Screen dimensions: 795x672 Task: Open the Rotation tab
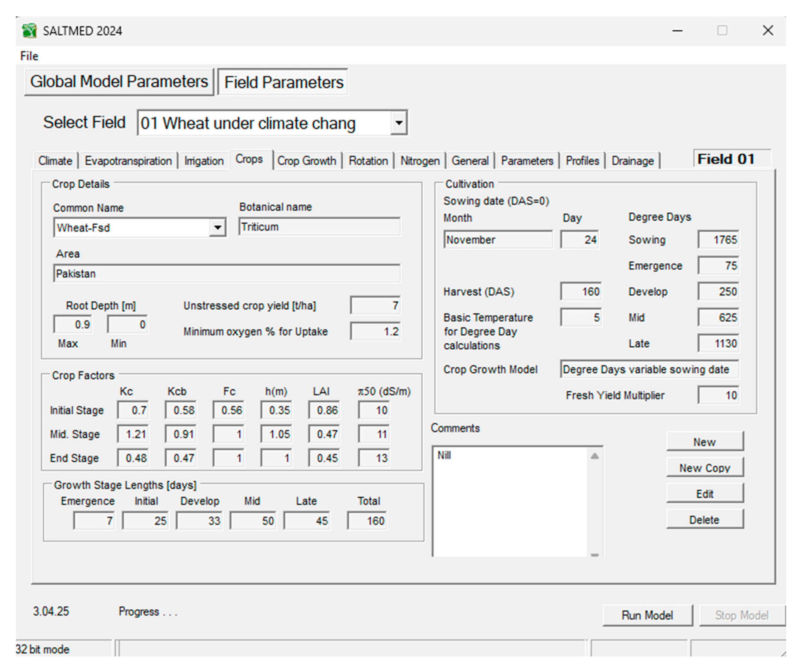368,161
